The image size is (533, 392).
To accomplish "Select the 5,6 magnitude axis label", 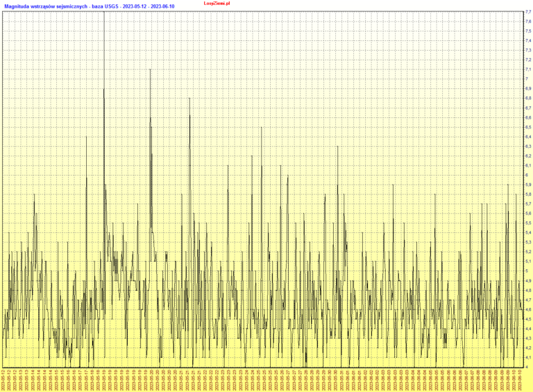I will (528, 214).
